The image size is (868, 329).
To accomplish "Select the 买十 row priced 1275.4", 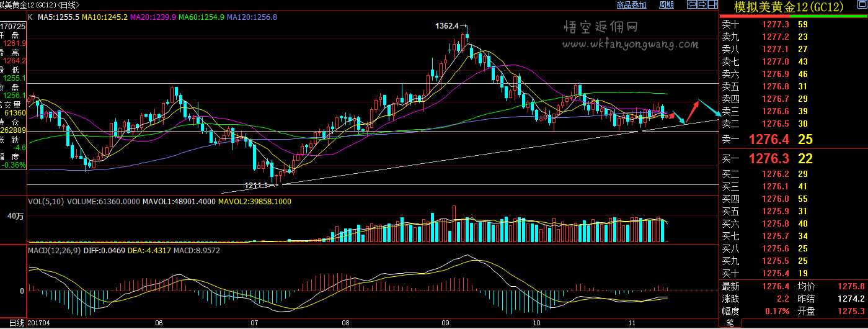I will [x=793, y=273].
